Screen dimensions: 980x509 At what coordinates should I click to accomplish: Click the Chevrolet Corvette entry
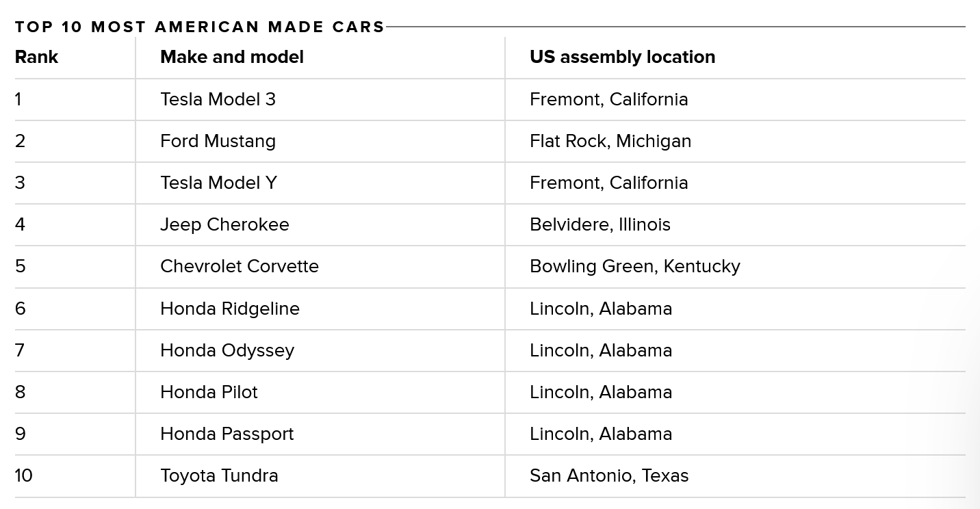pyautogui.click(x=240, y=266)
